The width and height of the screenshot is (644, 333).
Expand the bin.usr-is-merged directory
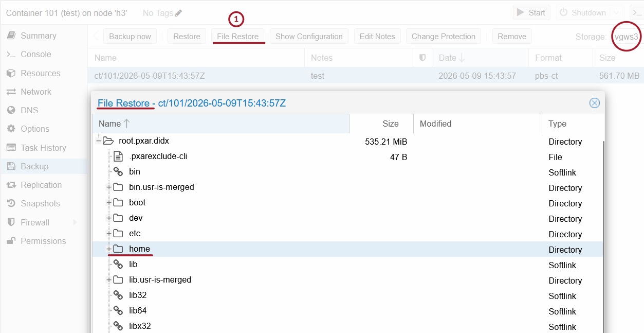pyautogui.click(x=109, y=187)
